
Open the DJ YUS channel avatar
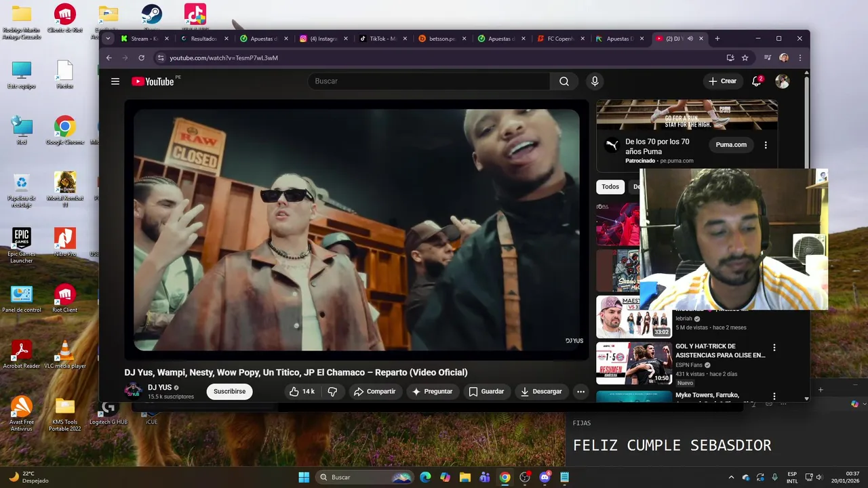133,391
